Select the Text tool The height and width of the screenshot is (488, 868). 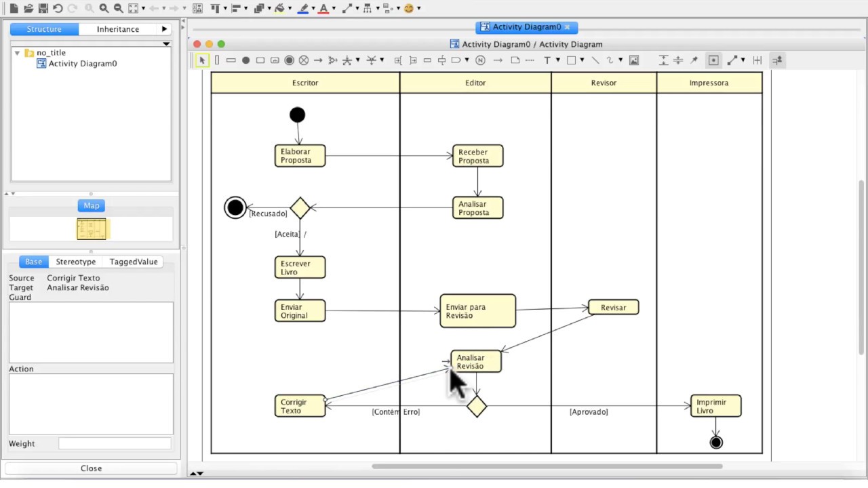(x=547, y=60)
